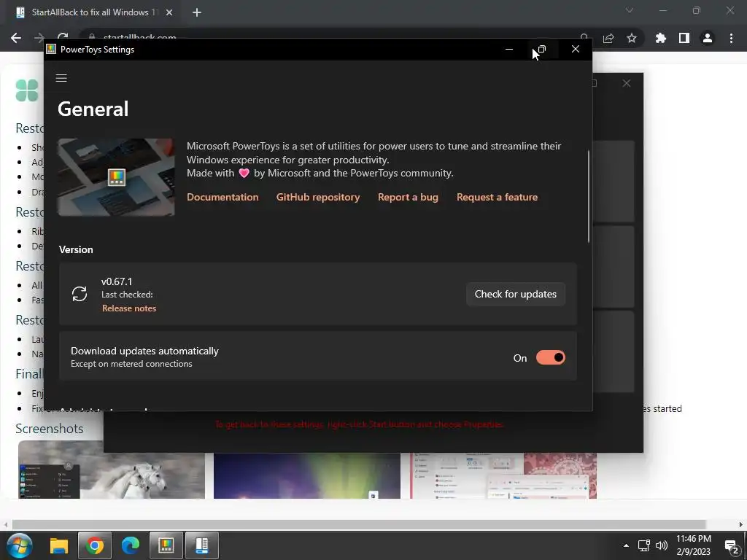This screenshot has width=747, height=560.
Task: Open File Explorer from taskbar
Action: [59, 545]
